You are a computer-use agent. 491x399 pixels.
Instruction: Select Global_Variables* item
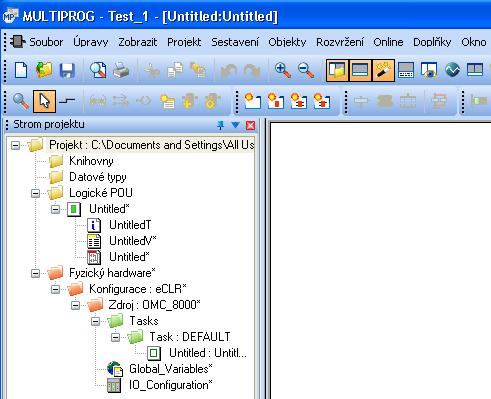point(171,369)
